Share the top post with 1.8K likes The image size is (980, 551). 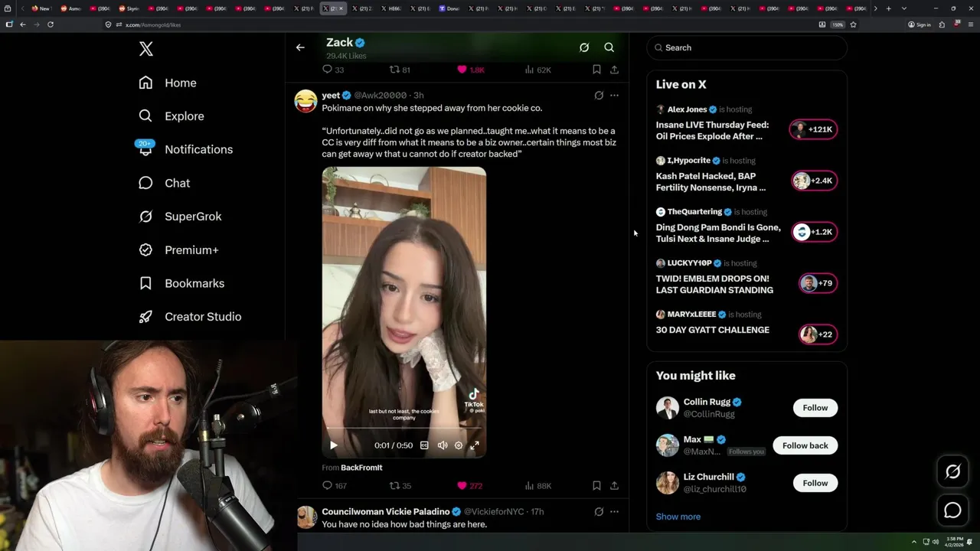(614, 70)
